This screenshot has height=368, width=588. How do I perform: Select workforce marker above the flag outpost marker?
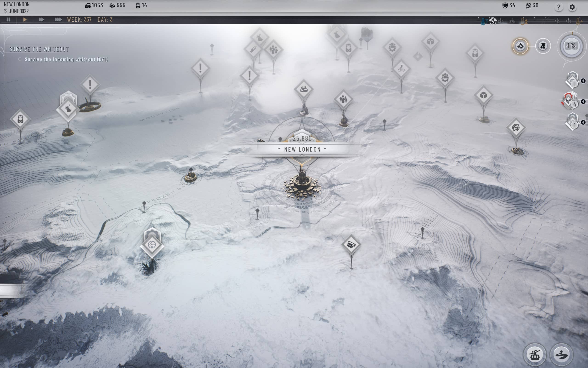(392, 47)
